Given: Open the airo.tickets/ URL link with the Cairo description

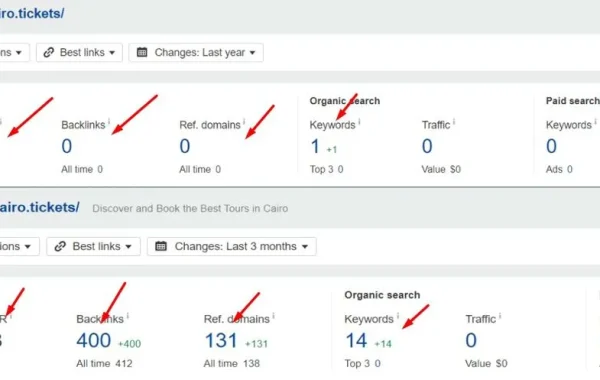Looking at the screenshot, I should [39, 207].
